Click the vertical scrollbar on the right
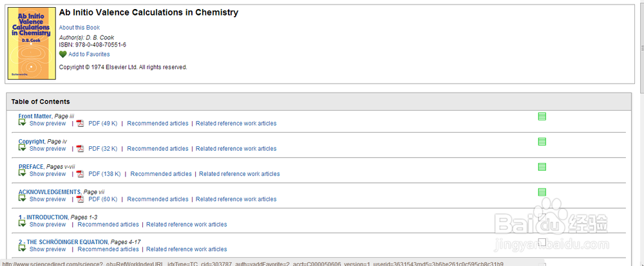The width and height of the screenshot is (644, 266). point(641,133)
